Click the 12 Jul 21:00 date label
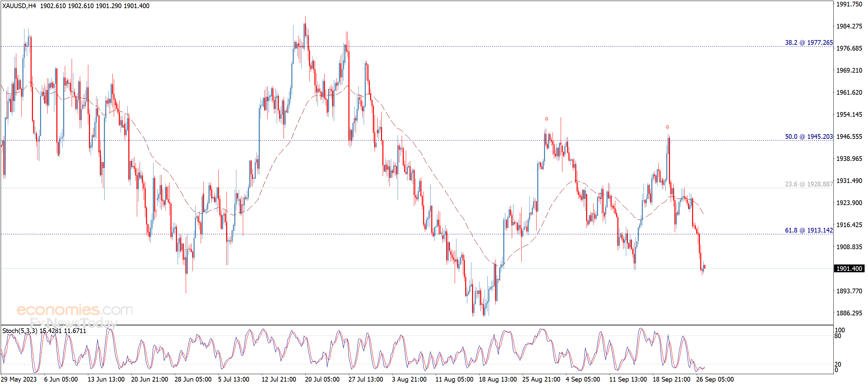Viewport: 868px width, 385px height. (x=278, y=379)
